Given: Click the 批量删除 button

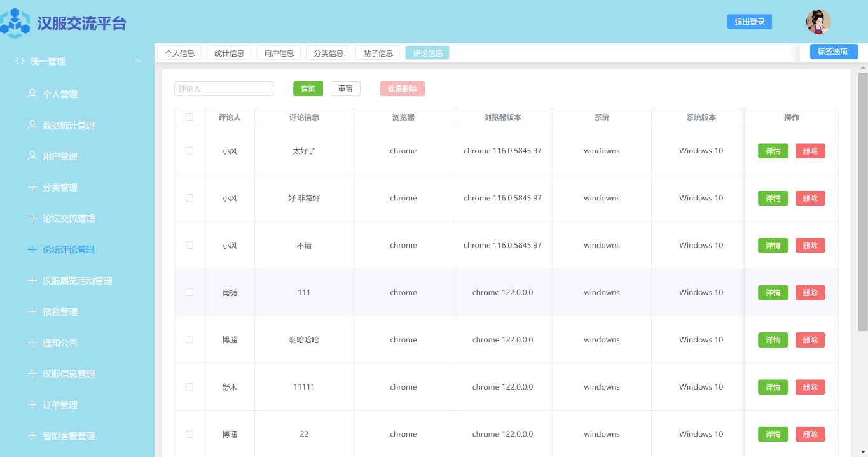Looking at the screenshot, I should 403,89.
